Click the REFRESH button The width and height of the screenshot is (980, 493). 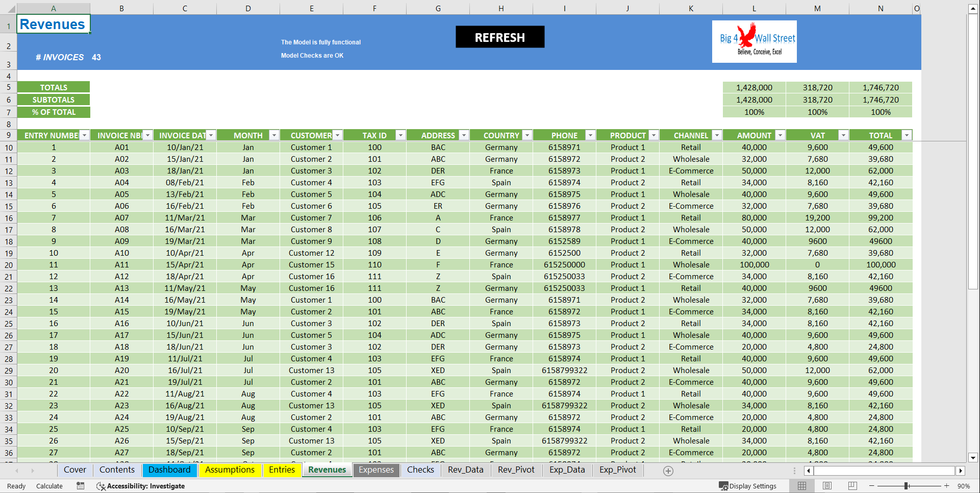click(500, 37)
